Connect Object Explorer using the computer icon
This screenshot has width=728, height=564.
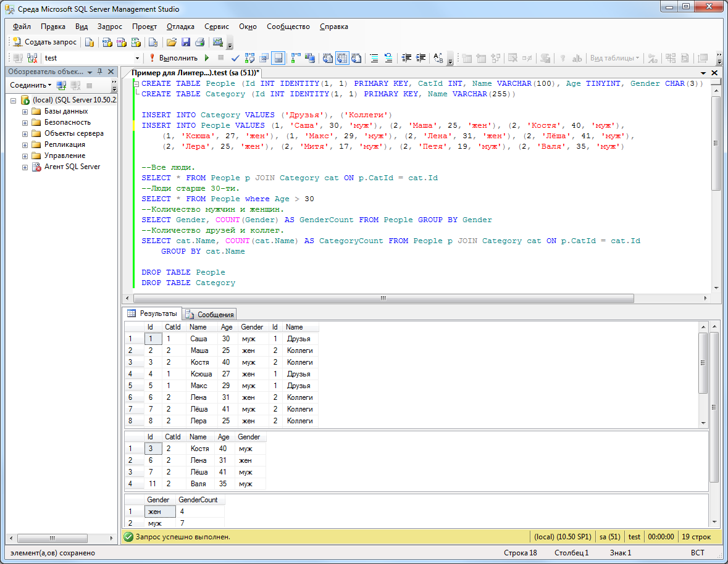pos(61,85)
